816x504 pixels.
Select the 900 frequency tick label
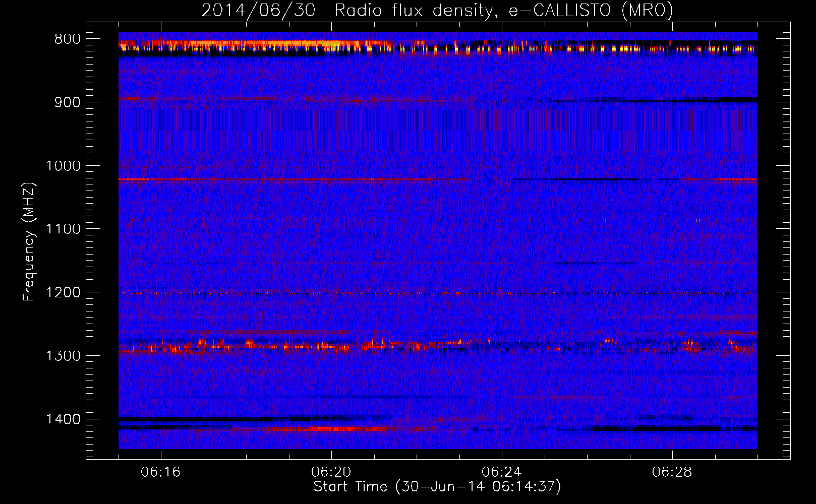[67, 102]
